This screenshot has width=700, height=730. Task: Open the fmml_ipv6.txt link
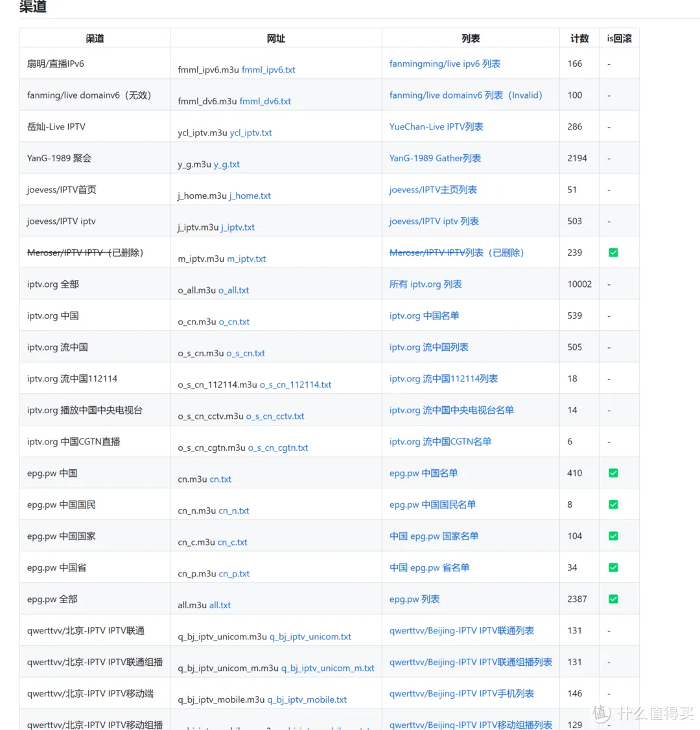(268, 70)
